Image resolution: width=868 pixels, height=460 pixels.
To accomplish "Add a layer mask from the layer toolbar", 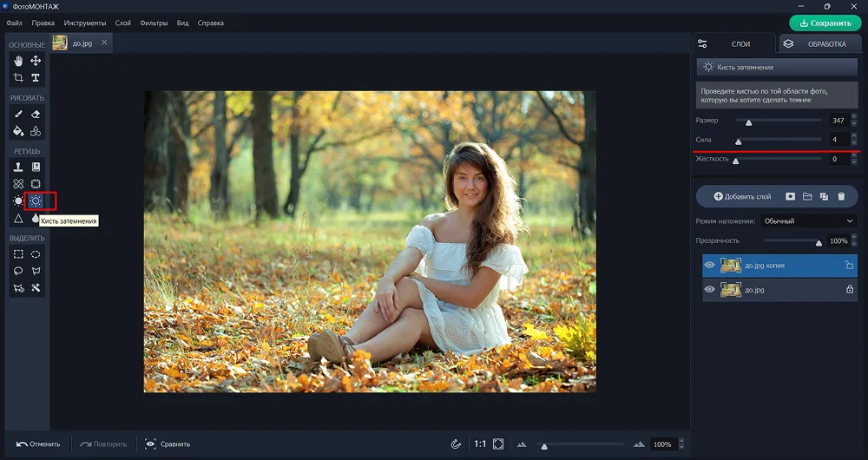I will [790, 196].
